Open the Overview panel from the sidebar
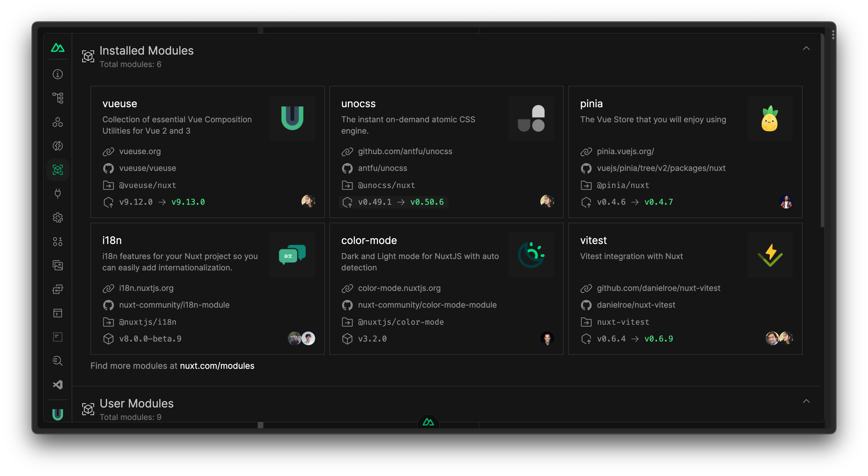This screenshot has width=868, height=476. coord(58,74)
